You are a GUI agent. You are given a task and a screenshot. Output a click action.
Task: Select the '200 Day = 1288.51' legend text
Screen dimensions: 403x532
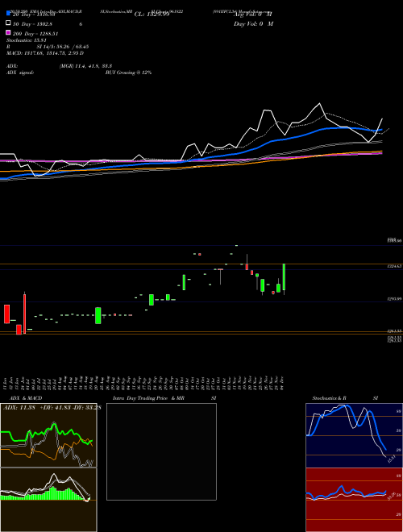(35, 34)
